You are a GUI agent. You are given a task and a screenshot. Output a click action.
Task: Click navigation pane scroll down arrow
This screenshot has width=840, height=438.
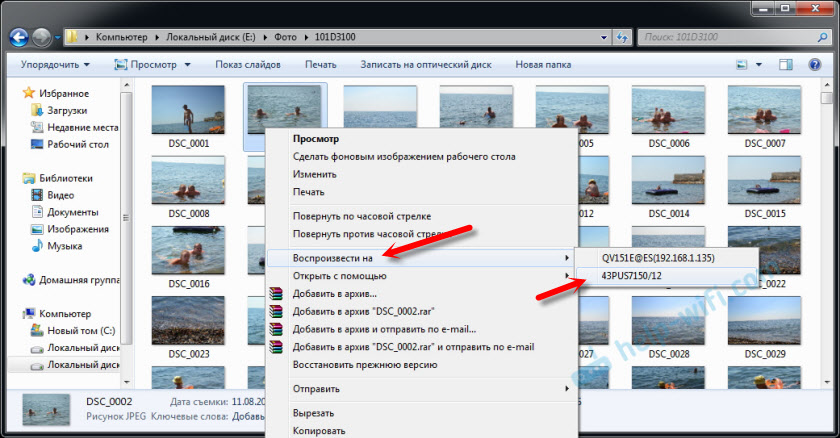coord(127,382)
